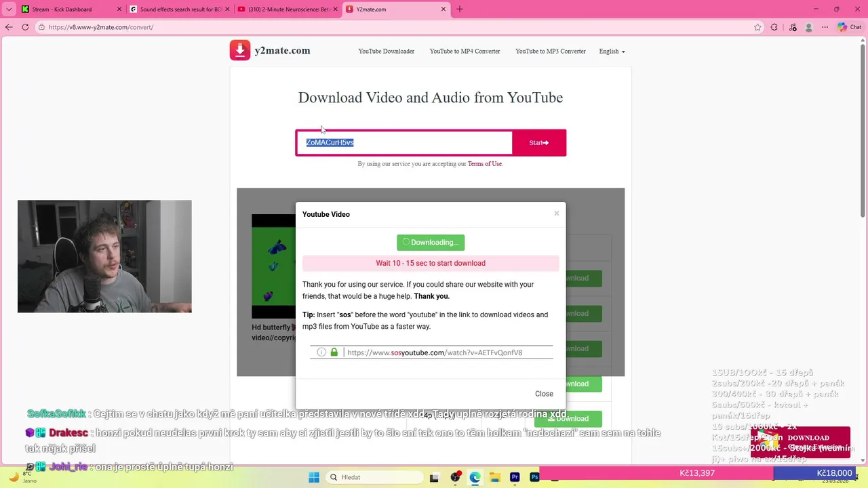Open the weather widget on the taskbar
868x488 pixels.
[22, 477]
